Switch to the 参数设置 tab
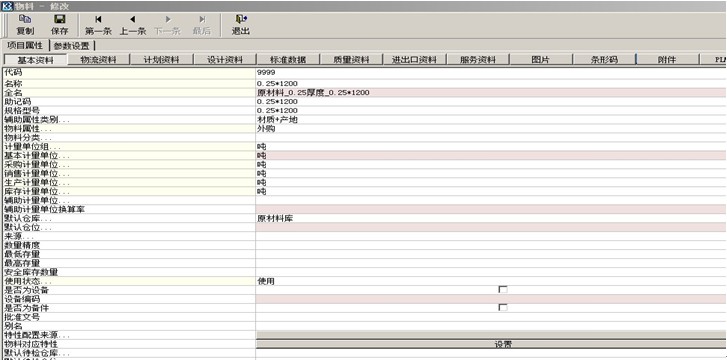 73,45
